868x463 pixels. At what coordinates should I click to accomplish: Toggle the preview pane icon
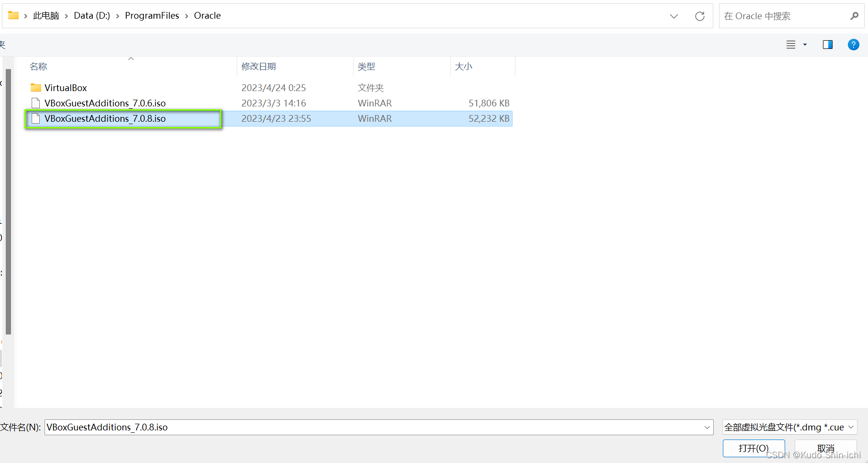tap(828, 45)
